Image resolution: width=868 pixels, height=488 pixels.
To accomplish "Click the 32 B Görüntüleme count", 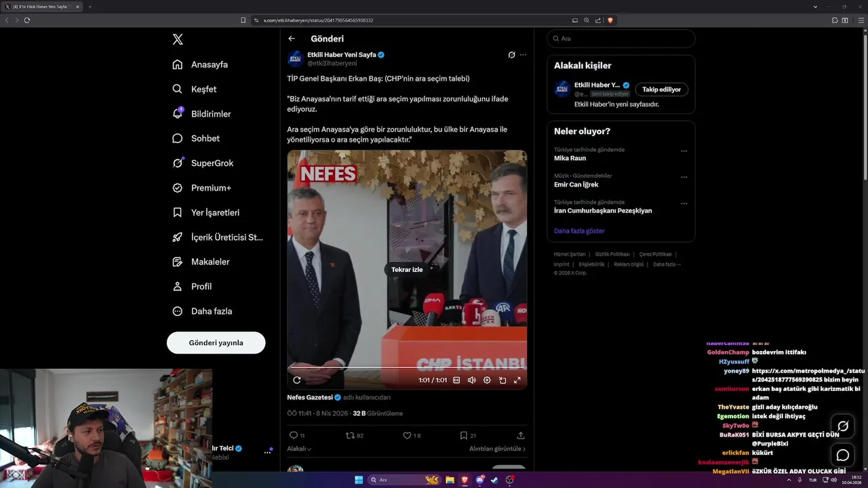I will pyautogui.click(x=378, y=413).
